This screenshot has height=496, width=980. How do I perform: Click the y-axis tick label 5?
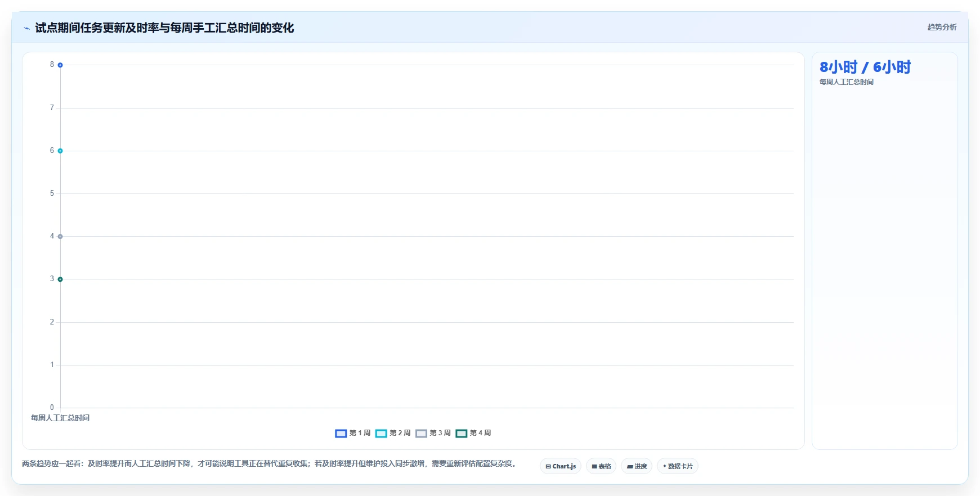(x=52, y=193)
